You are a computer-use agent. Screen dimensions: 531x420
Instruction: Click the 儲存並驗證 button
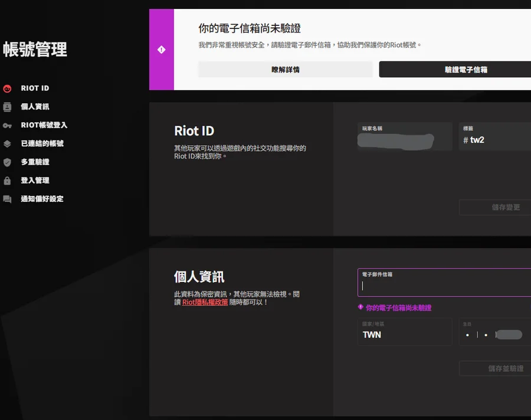pos(496,369)
